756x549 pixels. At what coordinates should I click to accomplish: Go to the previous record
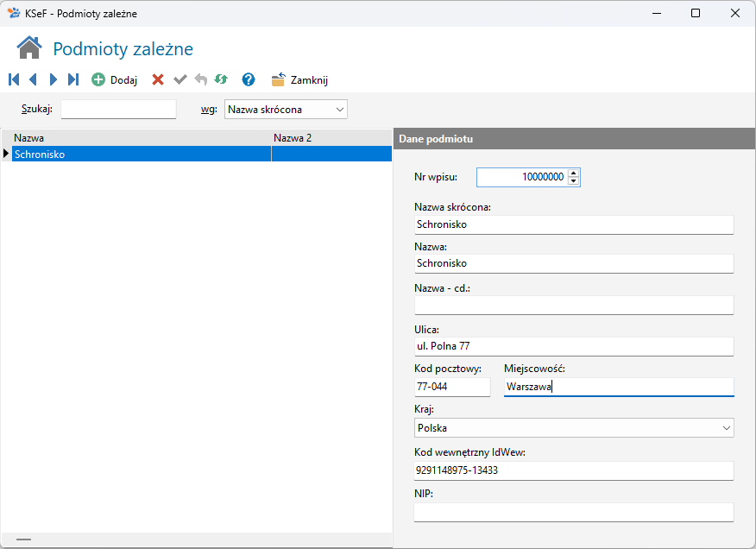point(33,79)
